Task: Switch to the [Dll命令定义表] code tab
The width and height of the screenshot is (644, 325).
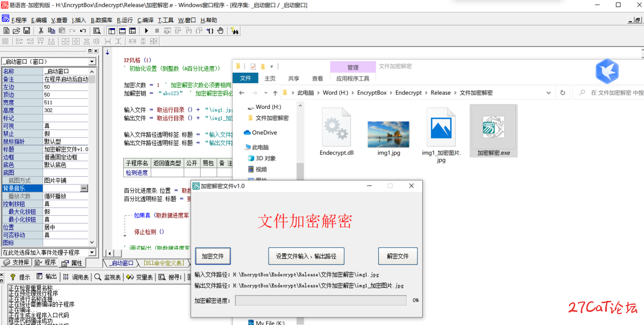Action: pos(164,263)
